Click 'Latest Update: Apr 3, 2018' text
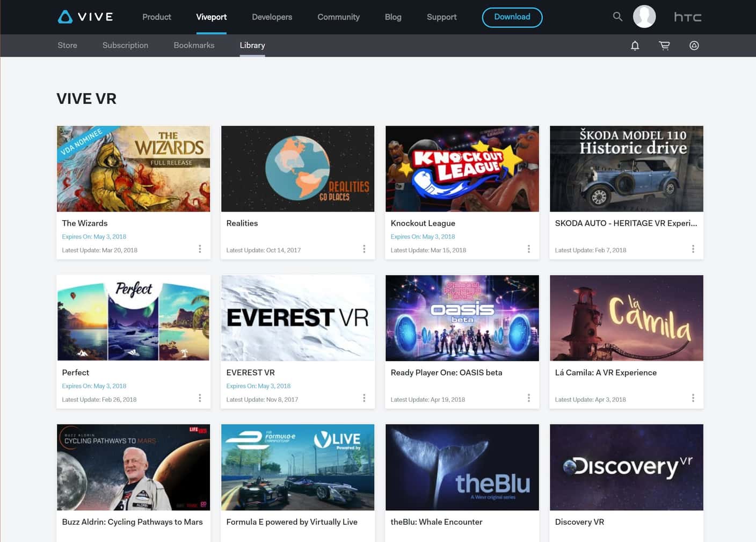Screen dimensions: 756x542 tap(591, 400)
